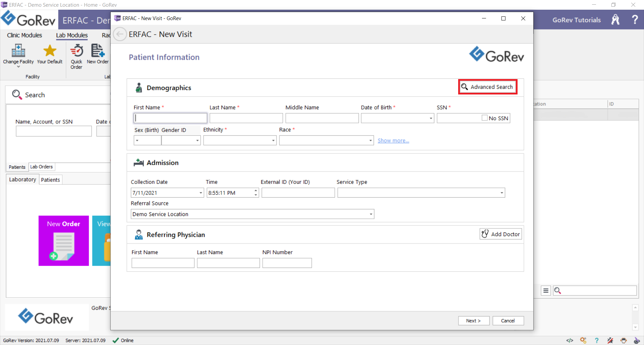644x345 pixels.
Task: Click the Name, Account, or SSN field
Action: coord(54,131)
